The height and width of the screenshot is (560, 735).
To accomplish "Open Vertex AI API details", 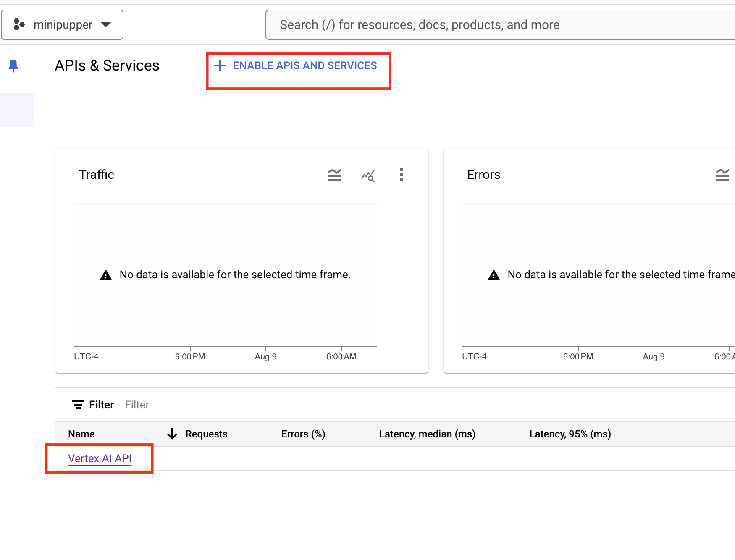I will (x=100, y=458).
